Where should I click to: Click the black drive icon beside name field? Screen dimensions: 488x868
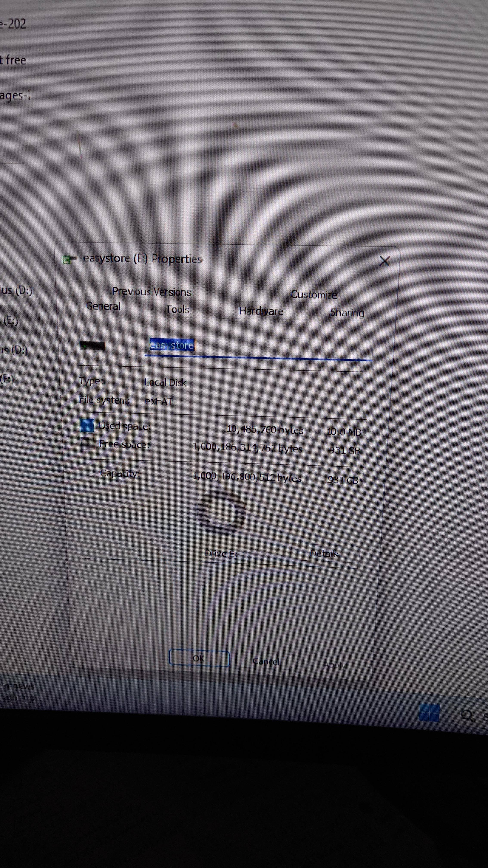(x=92, y=346)
